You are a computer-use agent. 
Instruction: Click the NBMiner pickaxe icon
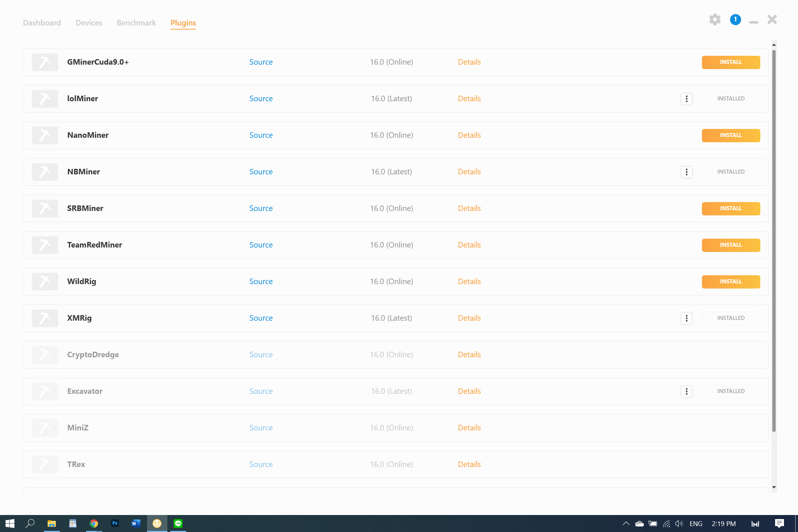coord(45,172)
